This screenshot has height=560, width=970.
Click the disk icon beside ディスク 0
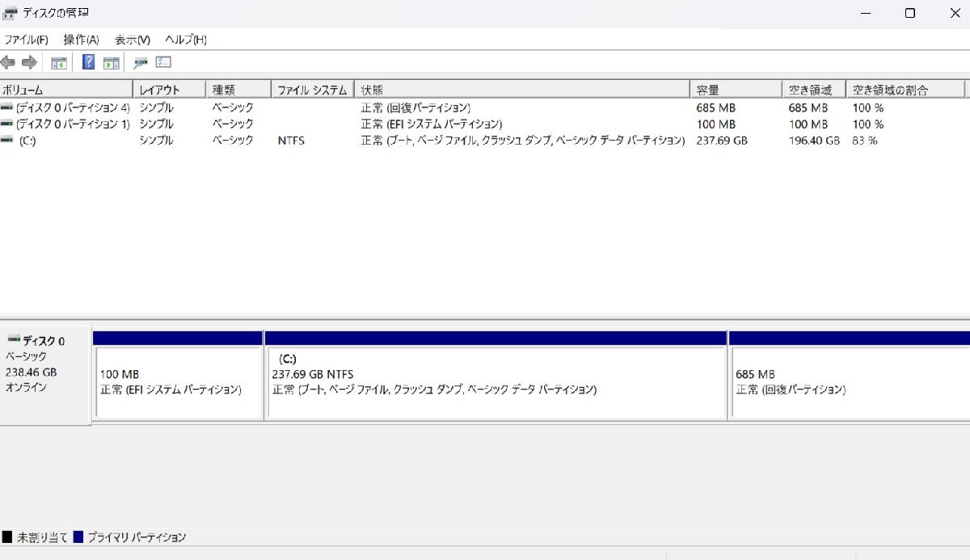click(12, 337)
